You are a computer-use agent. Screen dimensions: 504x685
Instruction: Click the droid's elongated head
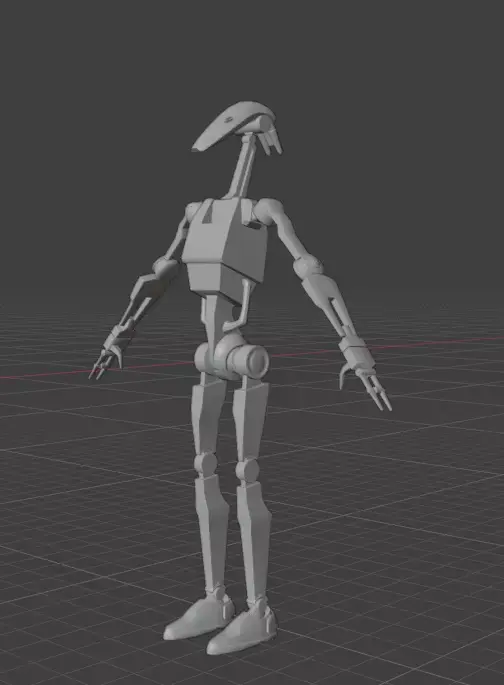pos(236,127)
